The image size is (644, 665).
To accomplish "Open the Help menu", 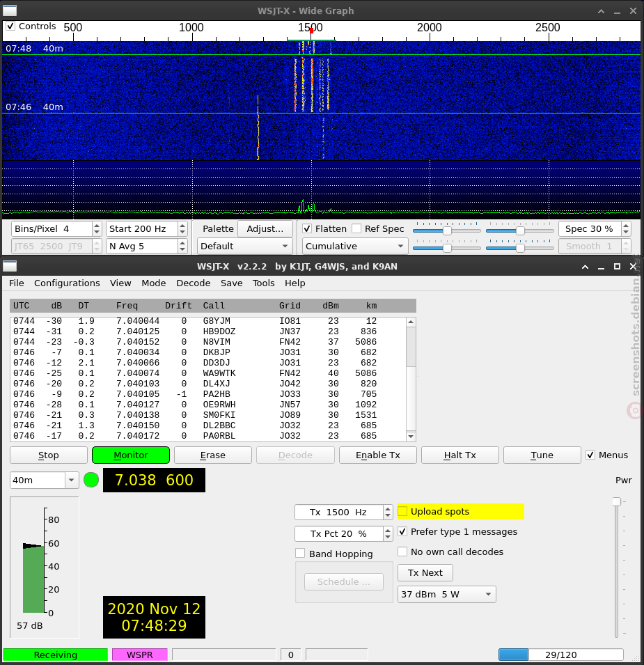I will pyautogui.click(x=295, y=283).
